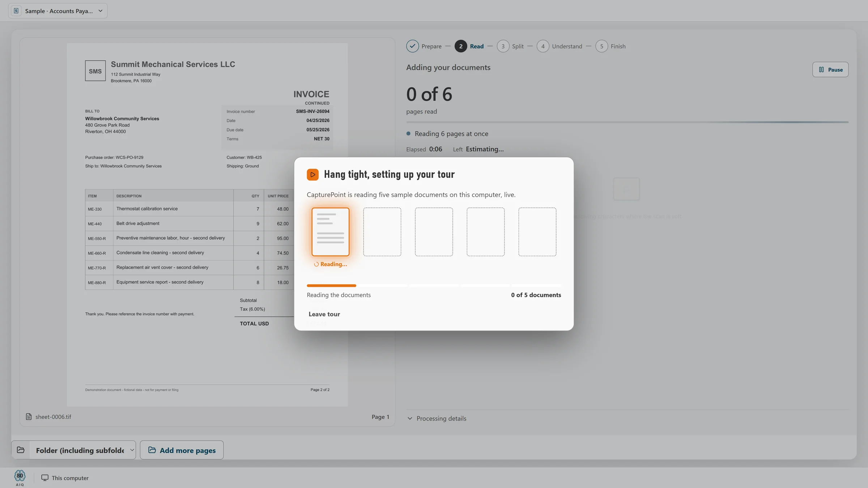Click the orange play tour icon

[x=313, y=175]
